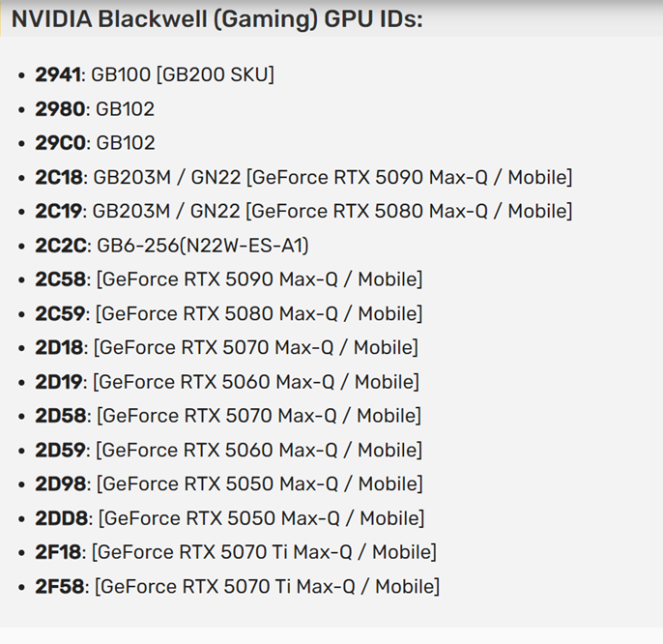Click the NVIDIA Blackwell (Gaming) GPU IDs heading

pyautogui.click(x=216, y=19)
